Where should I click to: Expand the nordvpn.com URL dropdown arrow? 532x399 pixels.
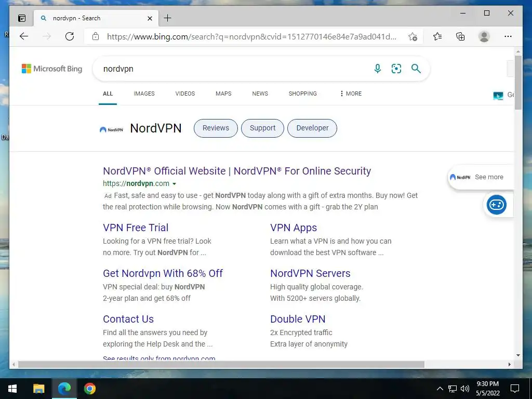tap(175, 184)
